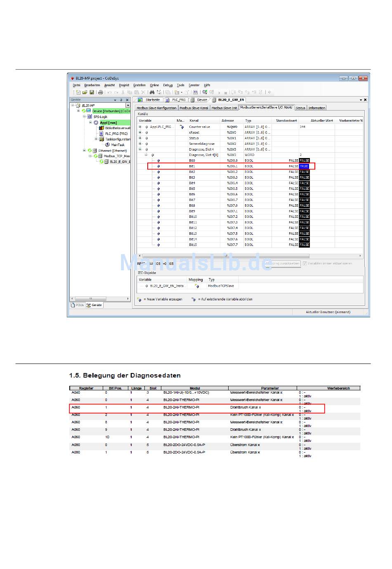Click the Appl [run] gear icon

click(x=96, y=123)
